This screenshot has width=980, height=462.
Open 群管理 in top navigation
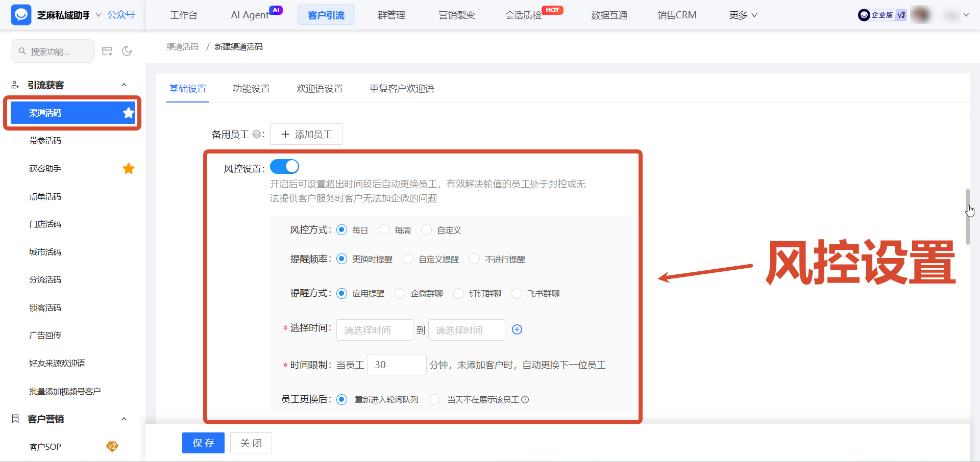[391, 15]
